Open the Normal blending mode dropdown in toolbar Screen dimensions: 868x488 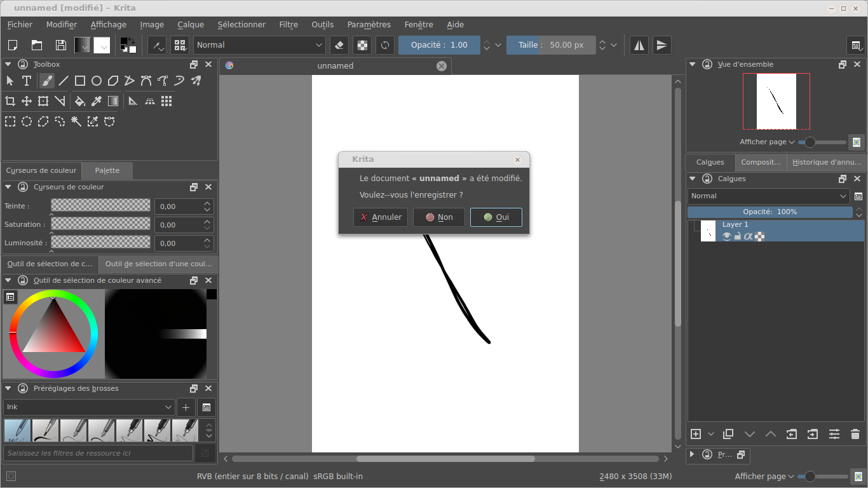[261, 45]
